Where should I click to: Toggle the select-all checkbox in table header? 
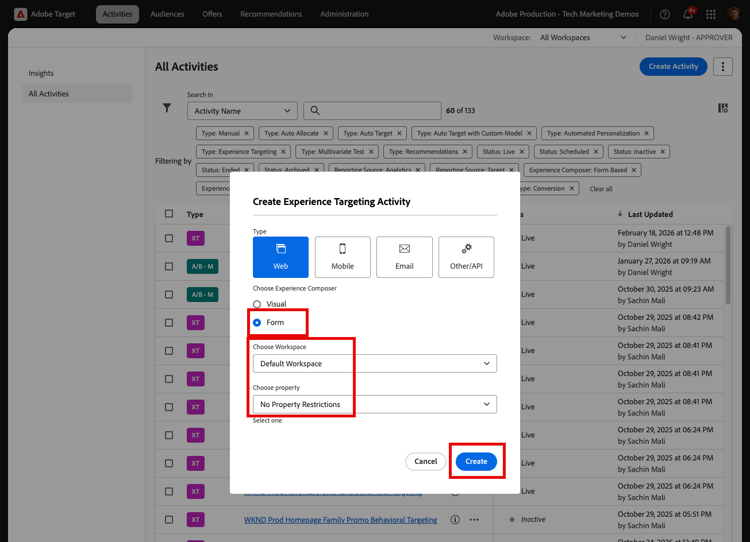pyautogui.click(x=169, y=214)
